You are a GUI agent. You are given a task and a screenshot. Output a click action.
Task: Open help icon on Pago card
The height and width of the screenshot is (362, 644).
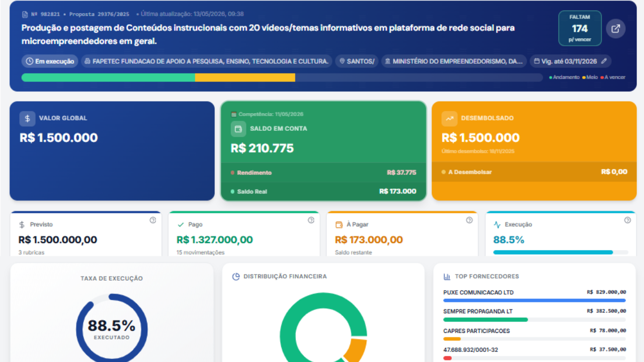click(x=311, y=220)
